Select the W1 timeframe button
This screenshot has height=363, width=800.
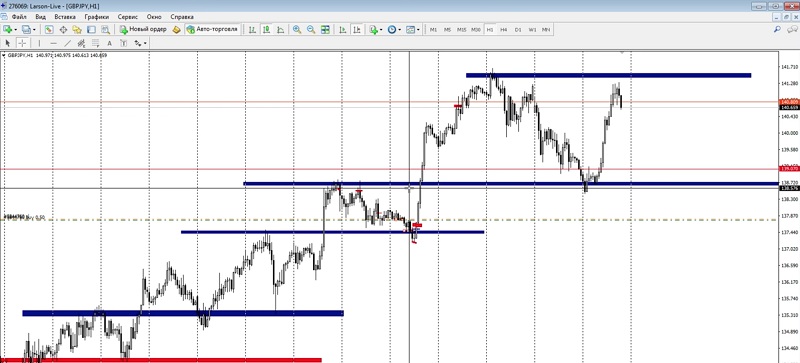pos(532,30)
